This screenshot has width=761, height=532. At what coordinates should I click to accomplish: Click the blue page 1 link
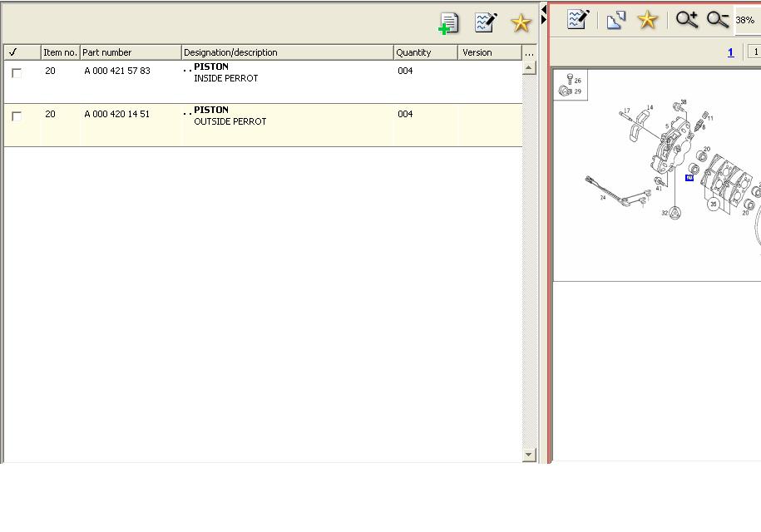click(x=730, y=52)
